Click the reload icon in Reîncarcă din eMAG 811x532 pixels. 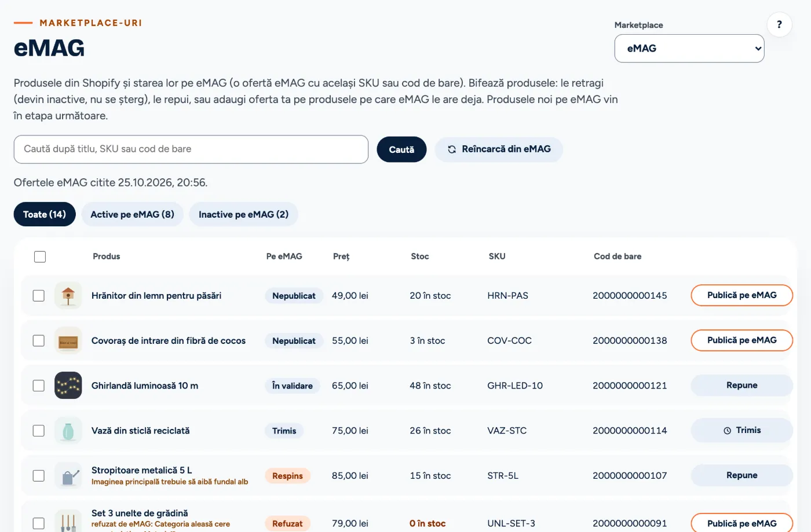(x=452, y=149)
